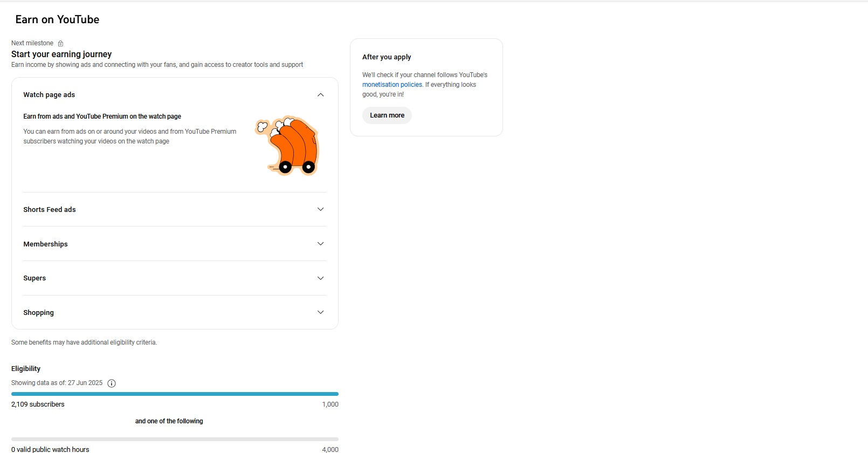Click the Learn more button
Image resolution: width=868 pixels, height=453 pixels.
click(387, 115)
